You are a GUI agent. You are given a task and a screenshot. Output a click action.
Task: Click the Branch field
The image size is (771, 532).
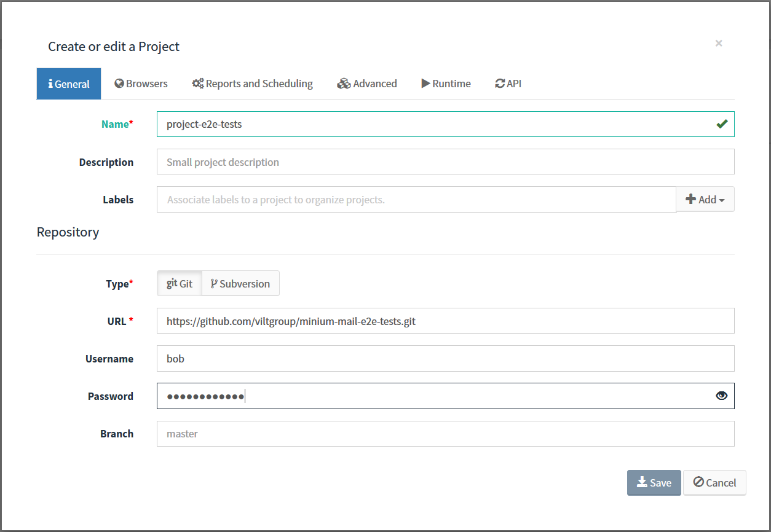445,434
